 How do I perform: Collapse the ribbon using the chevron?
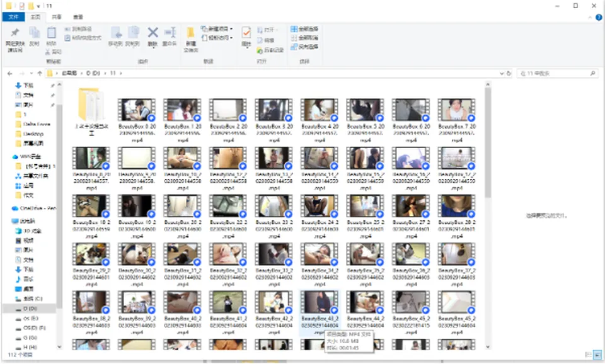tap(590, 18)
